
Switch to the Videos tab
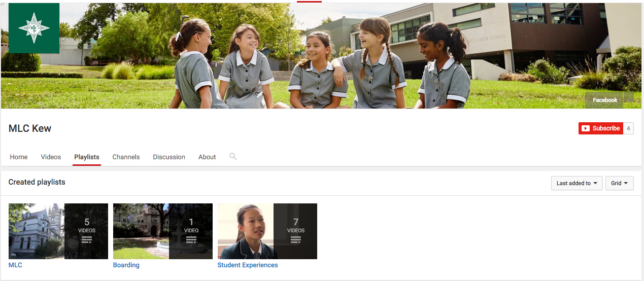pos(51,157)
